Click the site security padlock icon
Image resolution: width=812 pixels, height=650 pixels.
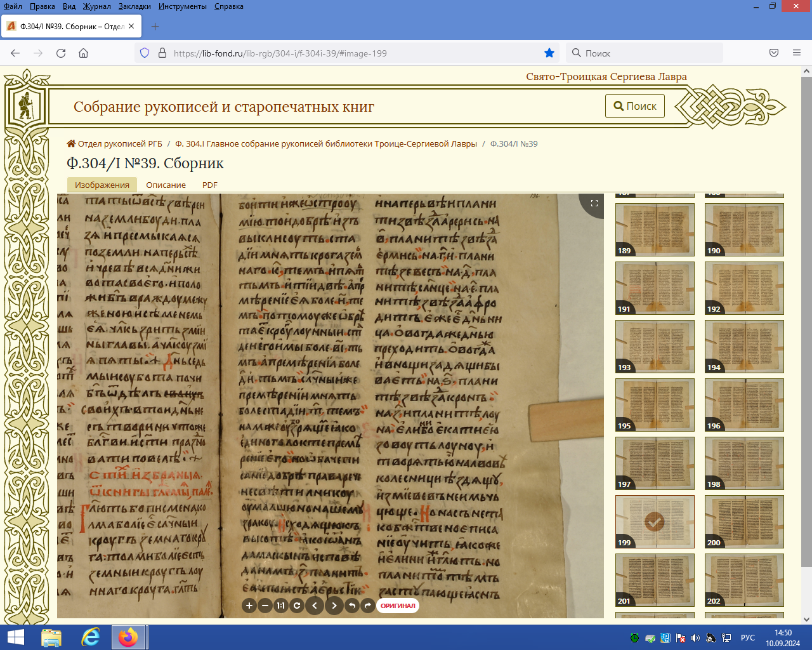(x=162, y=53)
